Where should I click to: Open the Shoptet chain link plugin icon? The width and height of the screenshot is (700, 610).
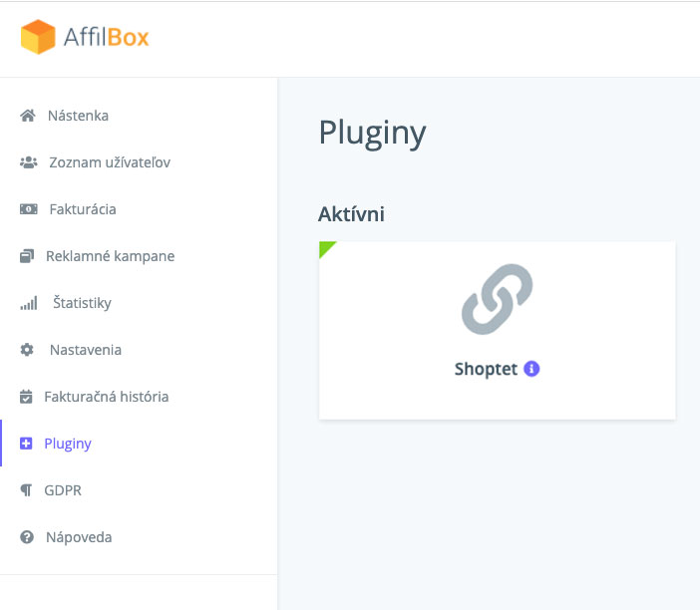coord(497,299)
